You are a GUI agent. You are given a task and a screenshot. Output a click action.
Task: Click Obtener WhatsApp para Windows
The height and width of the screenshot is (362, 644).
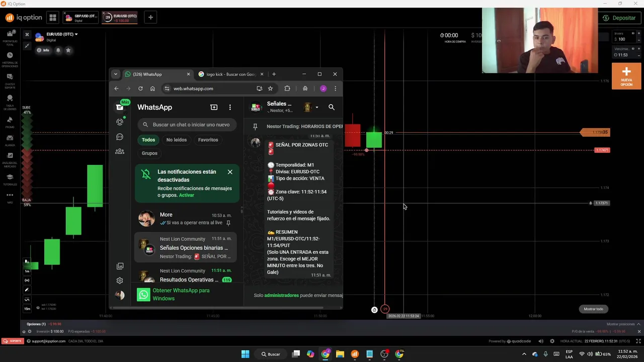tap(181, 295)
